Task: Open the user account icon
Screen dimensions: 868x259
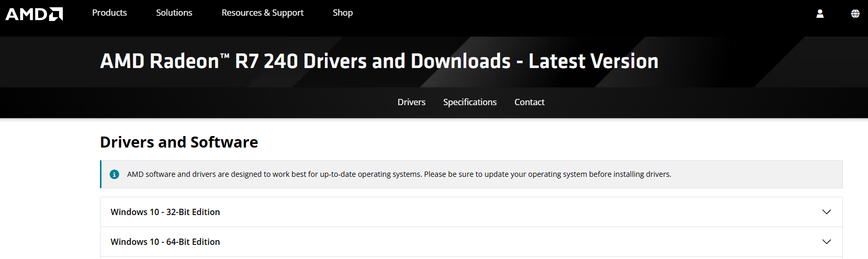Action: tap(820, 14)
